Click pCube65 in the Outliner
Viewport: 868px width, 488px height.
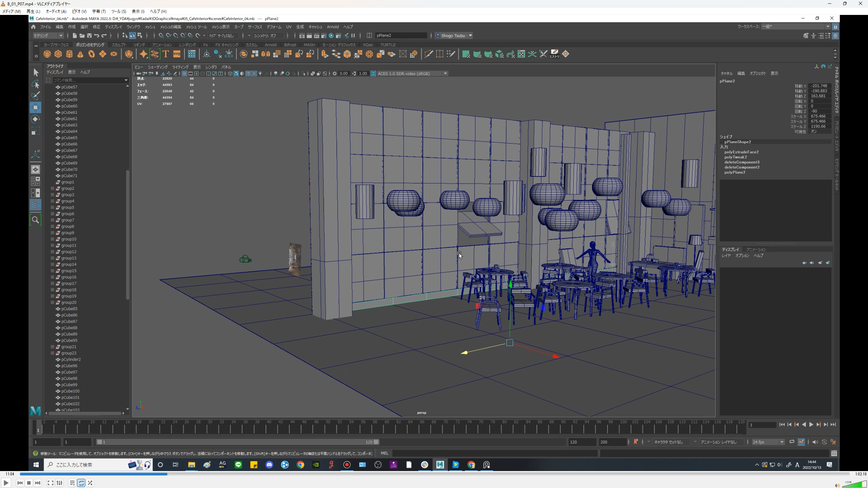69,138
